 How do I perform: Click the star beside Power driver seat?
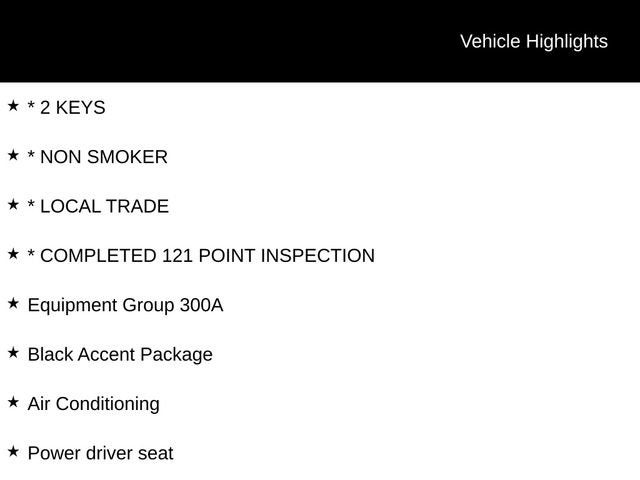click(x=13, y=452)
